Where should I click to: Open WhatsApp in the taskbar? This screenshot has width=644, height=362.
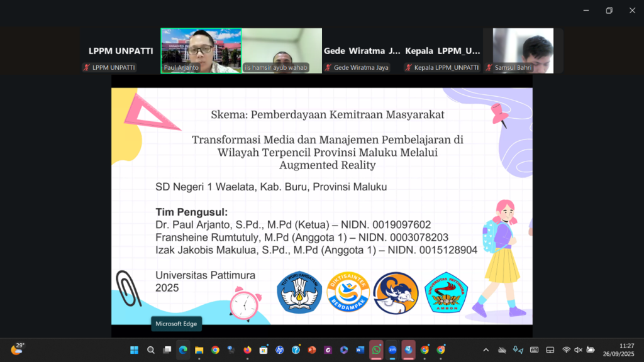pos(376,350)
